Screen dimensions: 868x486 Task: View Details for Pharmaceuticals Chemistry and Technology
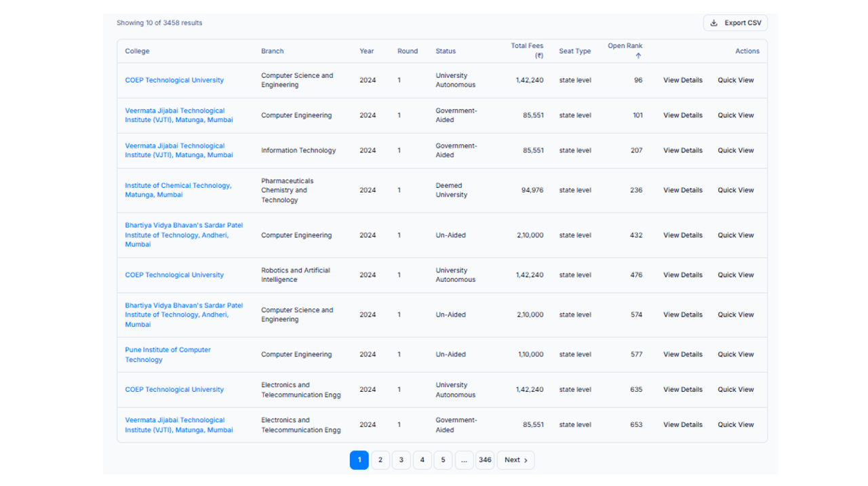click(683, 190)
